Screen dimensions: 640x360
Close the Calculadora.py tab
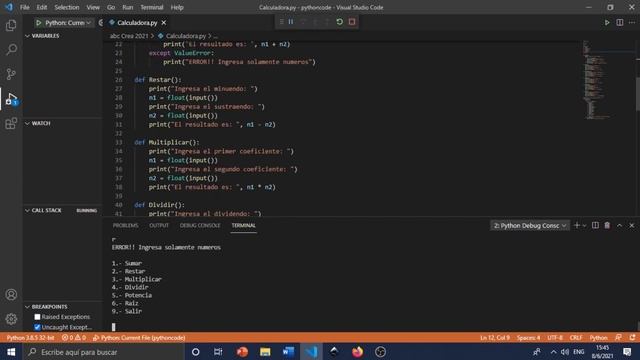164,23
